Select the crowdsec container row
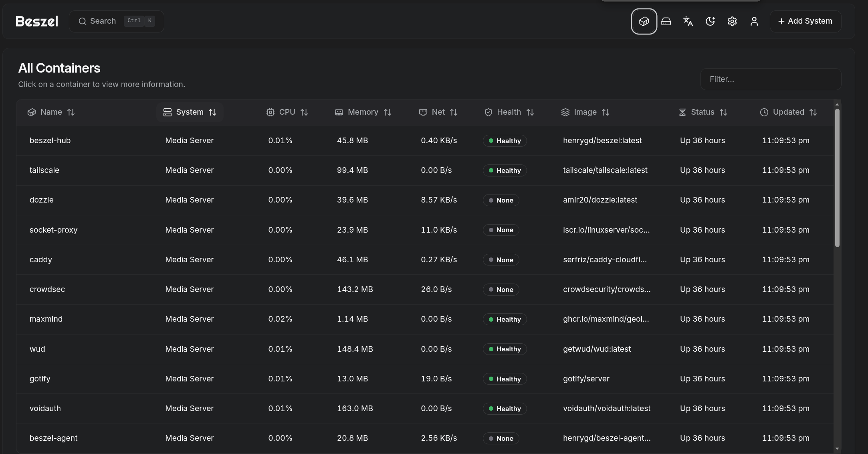 tap(47, 290)
